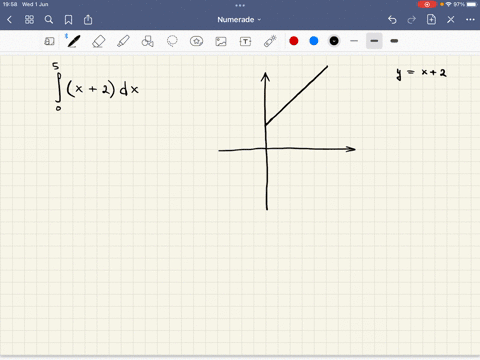Tap the handwritten y = x + 2 equation

[x=421, y=73]
